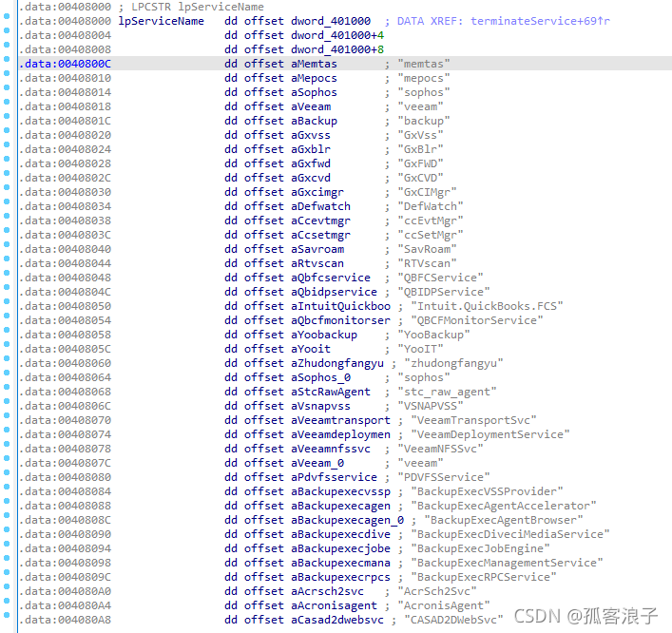Click the aBackup offset operand
This screenshot has width=672, height=633.
(x=314, y=121)
